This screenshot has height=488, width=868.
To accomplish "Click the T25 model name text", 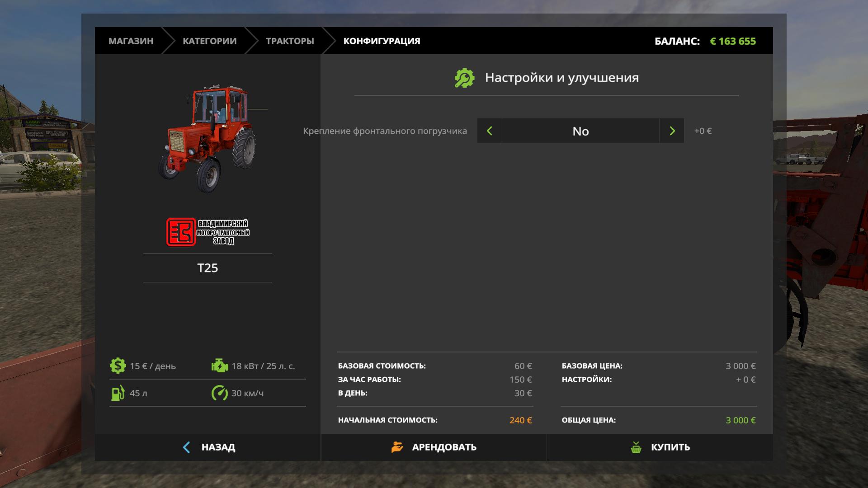I will (x=208, y=268).
